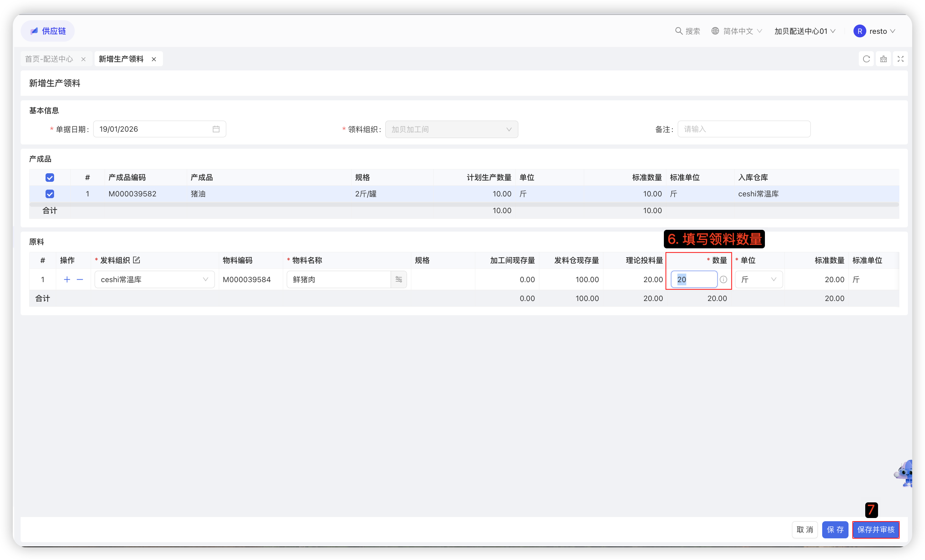Click the 保存并审核 button
The height and width of the screenshot is (560, 925).
click(876, 530)
